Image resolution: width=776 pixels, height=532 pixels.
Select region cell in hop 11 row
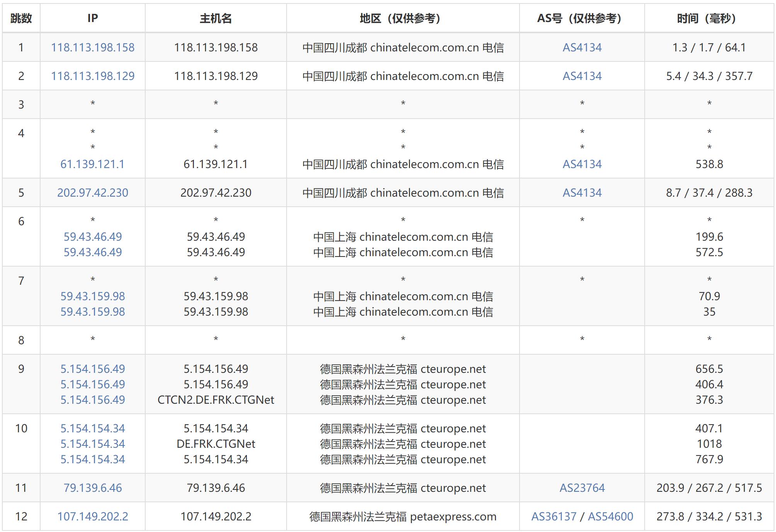tap(403, 488)
